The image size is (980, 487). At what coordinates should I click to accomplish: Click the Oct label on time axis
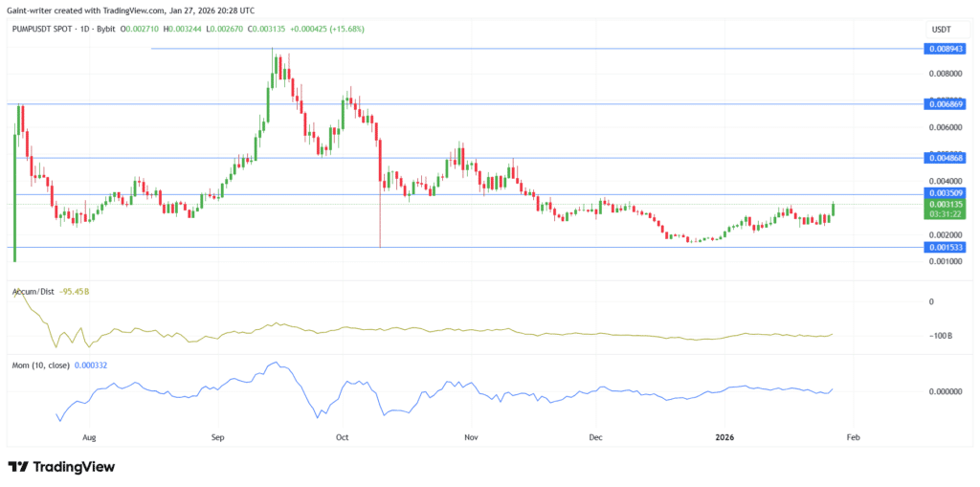pos(342,437)
